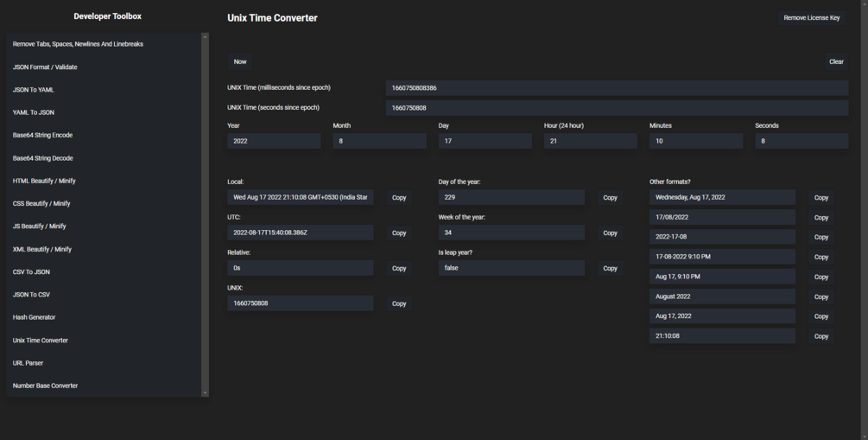This screenshot has width=868, height=440.
Task: Copy the Is leap year result
Action: pyautogui.click(x=610, y=269)
